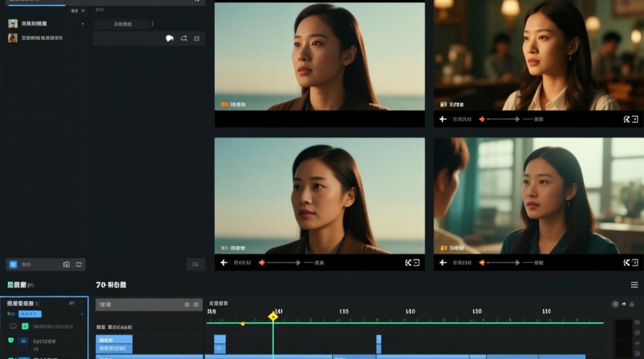Click the chevron at top of left panel

point(83,11)
